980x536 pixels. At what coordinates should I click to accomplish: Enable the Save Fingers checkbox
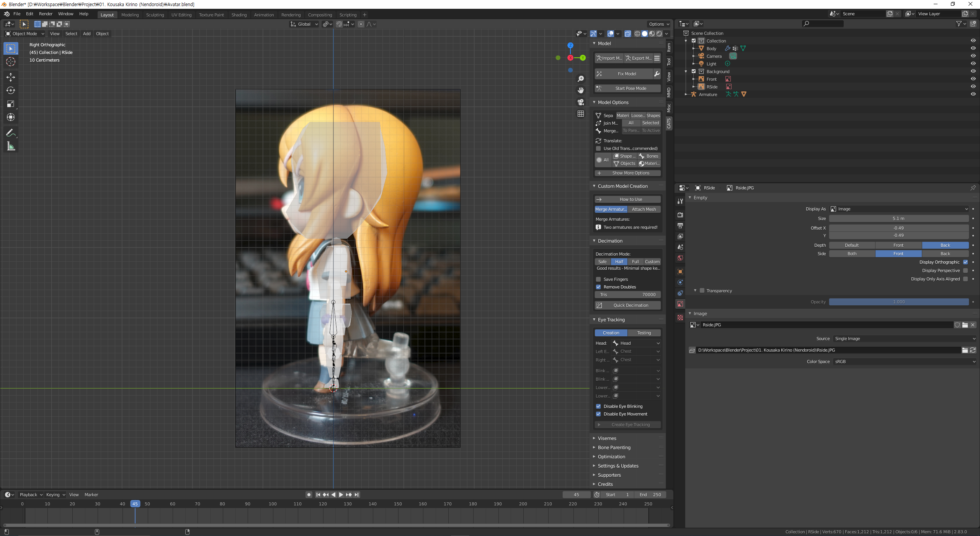click(x=598, y=279)
